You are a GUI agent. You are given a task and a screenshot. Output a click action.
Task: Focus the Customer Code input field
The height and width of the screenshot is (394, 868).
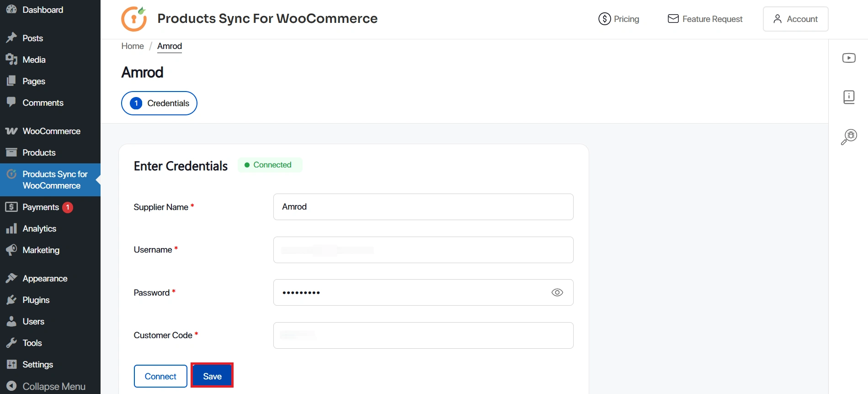pos(423,335)
